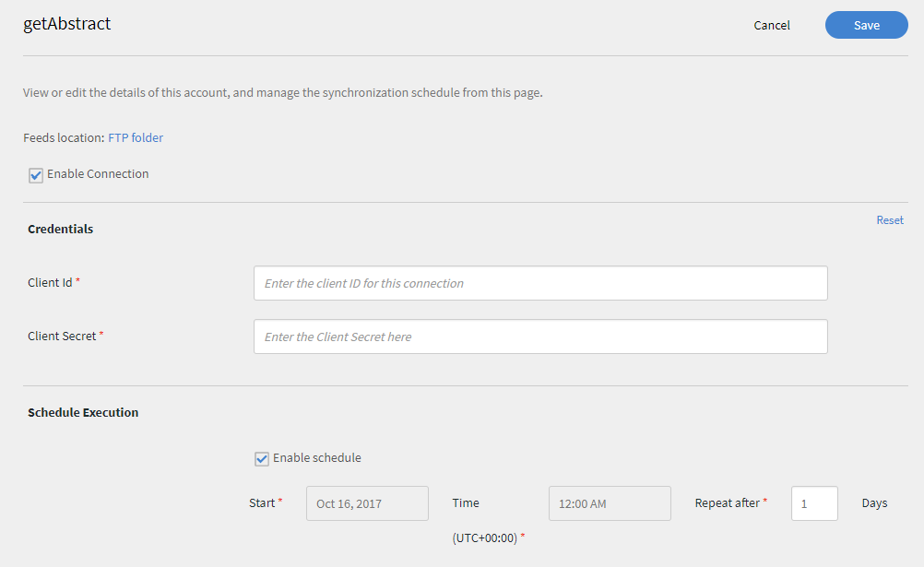Click the Save button

point(865,25)
